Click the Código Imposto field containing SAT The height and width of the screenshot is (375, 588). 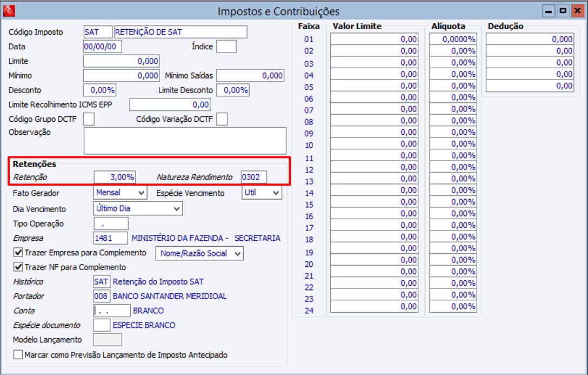[x=98, y=32]
